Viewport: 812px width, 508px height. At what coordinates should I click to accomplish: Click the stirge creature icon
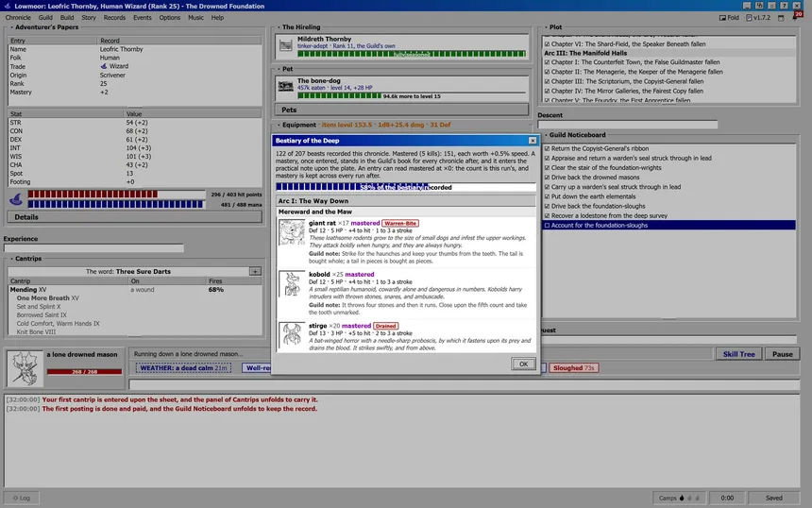pyautogui.click(x=292, y=335)
